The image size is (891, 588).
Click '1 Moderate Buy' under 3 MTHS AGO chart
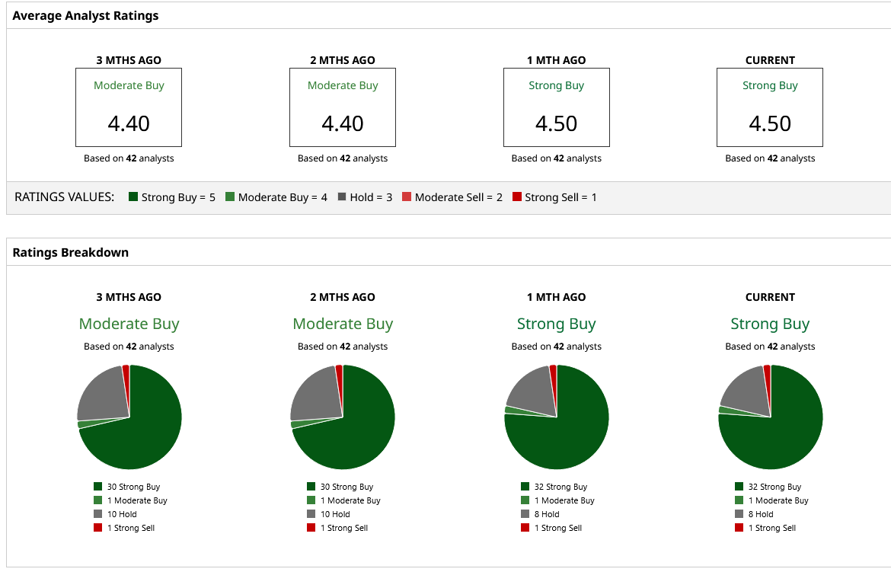coord(131,500)
